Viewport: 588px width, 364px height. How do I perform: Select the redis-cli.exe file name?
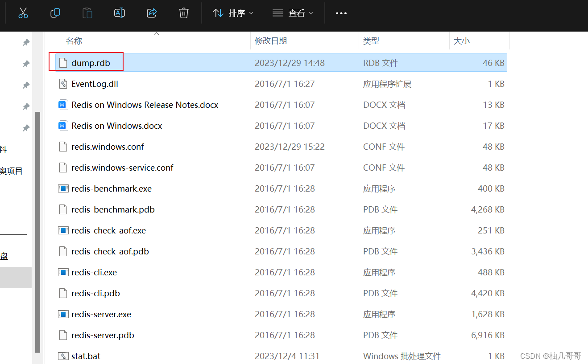pyautogui.click(x=94, y=272)
